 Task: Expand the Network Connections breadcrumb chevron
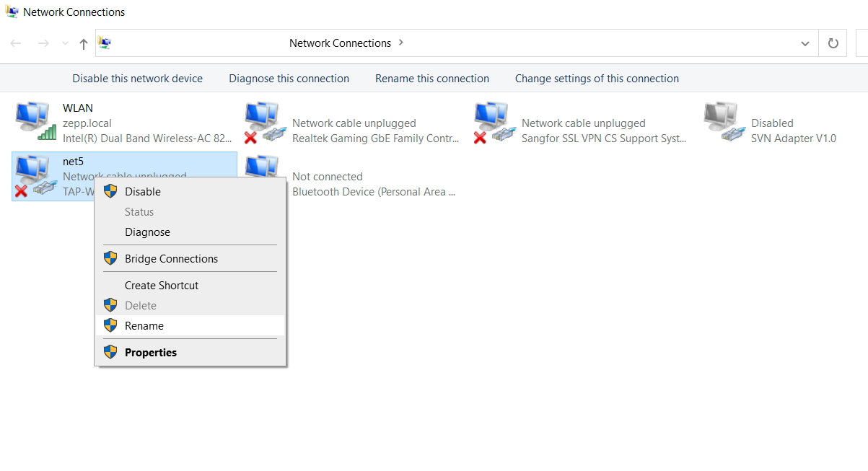[401, 43]
